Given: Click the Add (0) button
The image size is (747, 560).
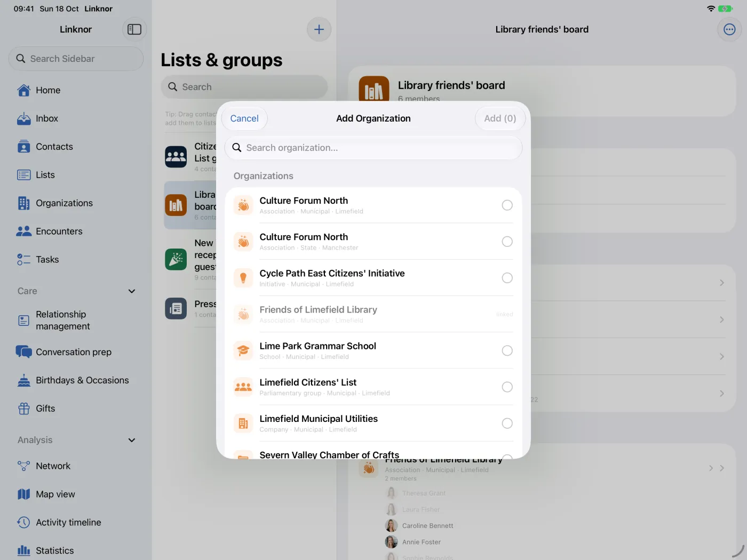Looking at the screenshot, I should click(500, 118).
